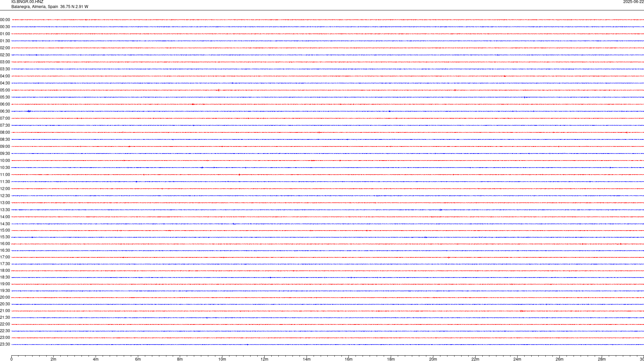Select the 21:30 time label
644x362 pixels.
[x=5, y=317]
